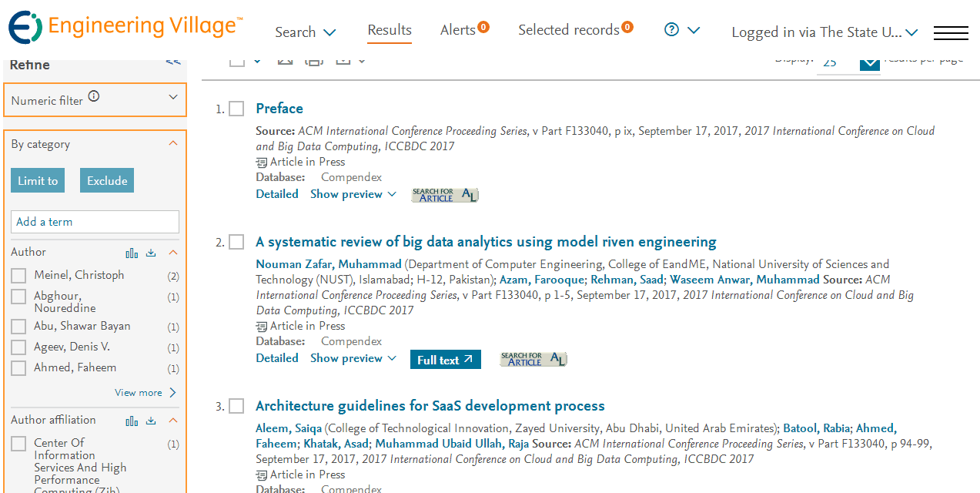Check the Meinel, Christoph author checkbox
Screen dimensions: 980x493
pyautogui.click(x=18, y=276)
